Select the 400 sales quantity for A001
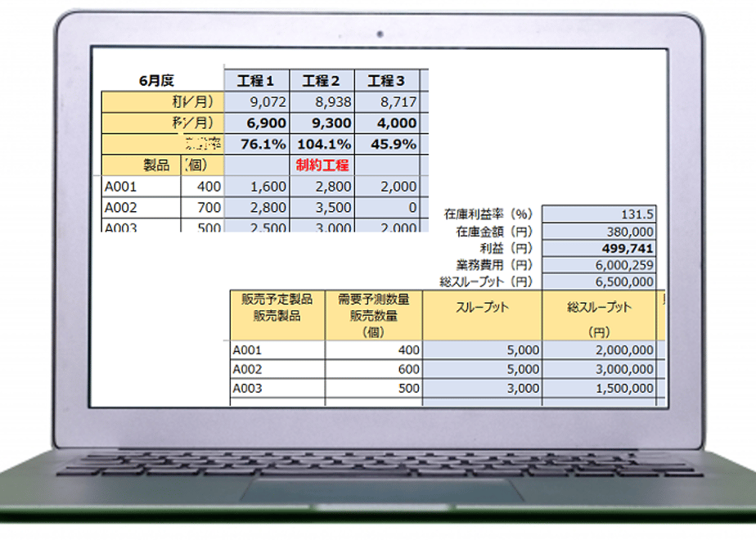The image size is (756, 540). (x=374, y=350)
